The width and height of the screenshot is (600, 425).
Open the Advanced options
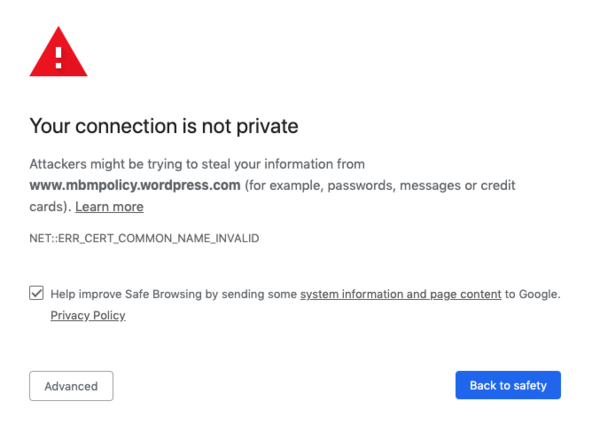(x=71, y=386)
